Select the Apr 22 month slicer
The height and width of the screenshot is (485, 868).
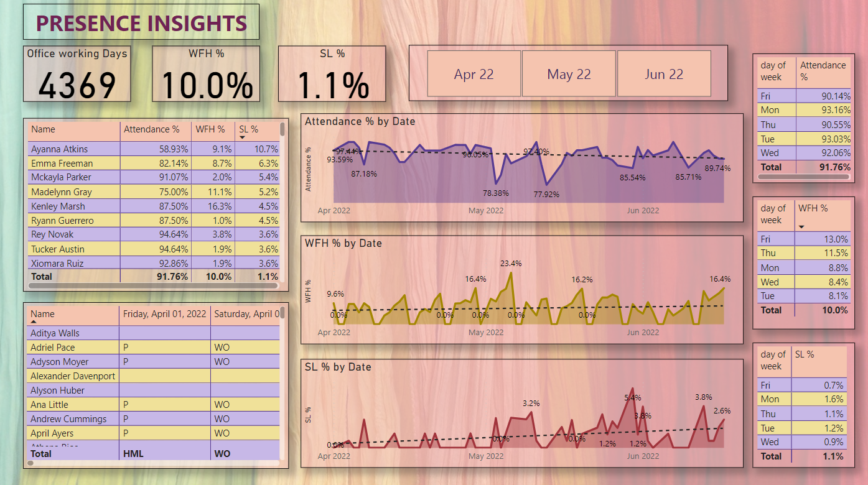(474, 75)
